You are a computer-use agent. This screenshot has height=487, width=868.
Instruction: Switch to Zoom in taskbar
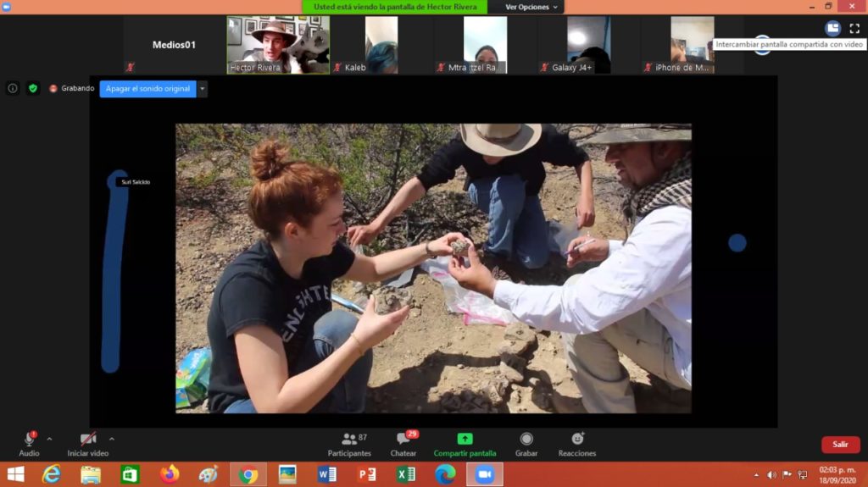pyautogui.click(x=485, y=475)
